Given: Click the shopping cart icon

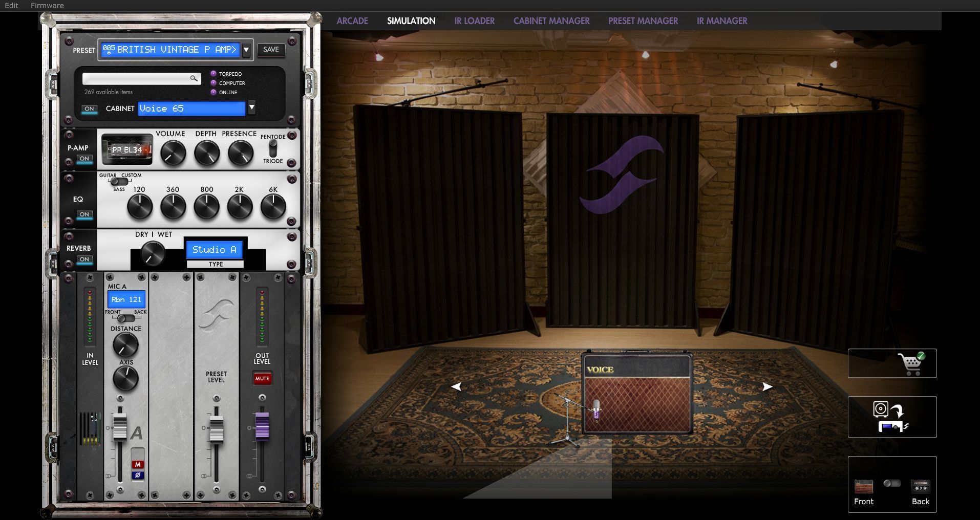Looking at the screenshot, I should point(910,363).
